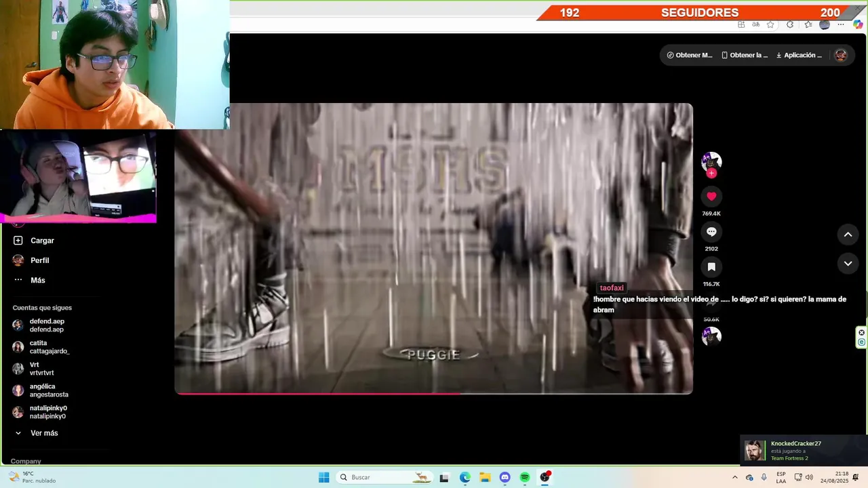Go to next video with down arrow
The width and height of the screenshot is (868, 488).
848,263
